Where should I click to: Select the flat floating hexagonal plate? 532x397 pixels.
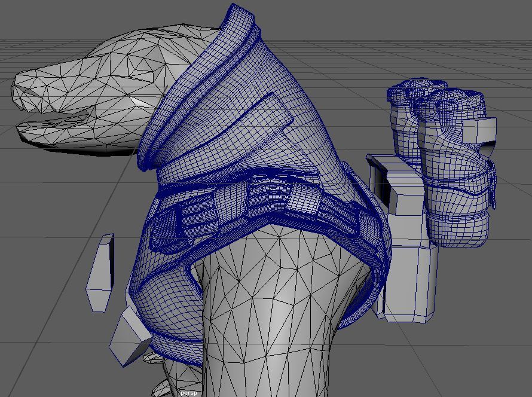(x=100, y=272)
